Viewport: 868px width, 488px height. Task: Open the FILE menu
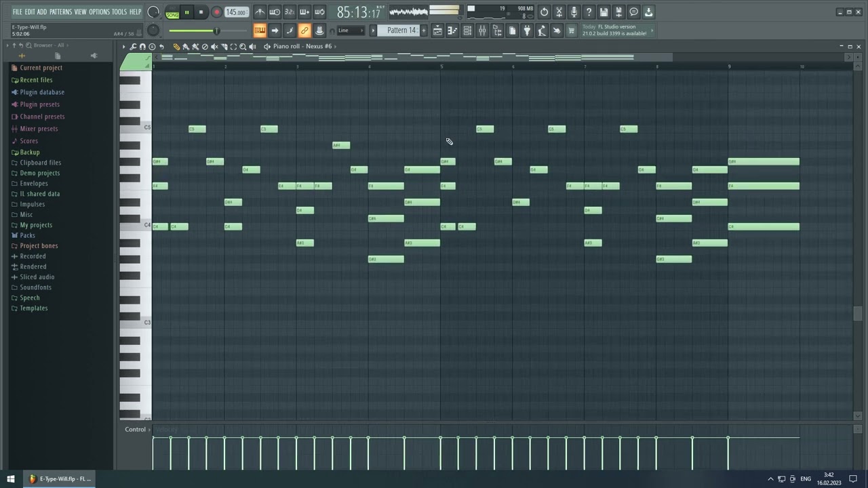(x=17, y=12)
